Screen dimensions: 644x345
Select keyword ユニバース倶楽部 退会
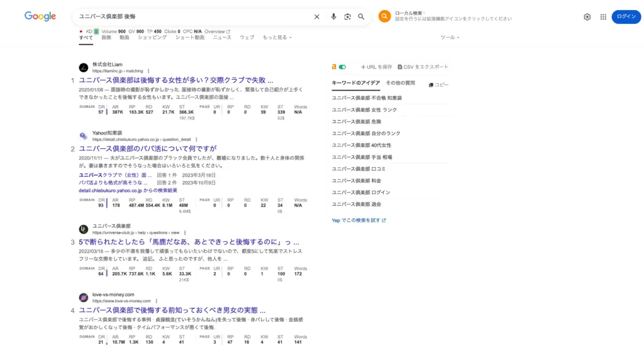(357, 204)
